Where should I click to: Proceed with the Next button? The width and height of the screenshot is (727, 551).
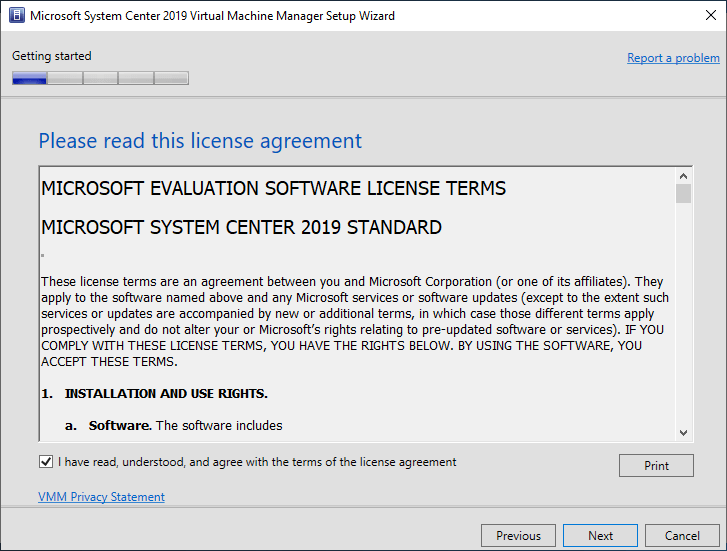600,536
